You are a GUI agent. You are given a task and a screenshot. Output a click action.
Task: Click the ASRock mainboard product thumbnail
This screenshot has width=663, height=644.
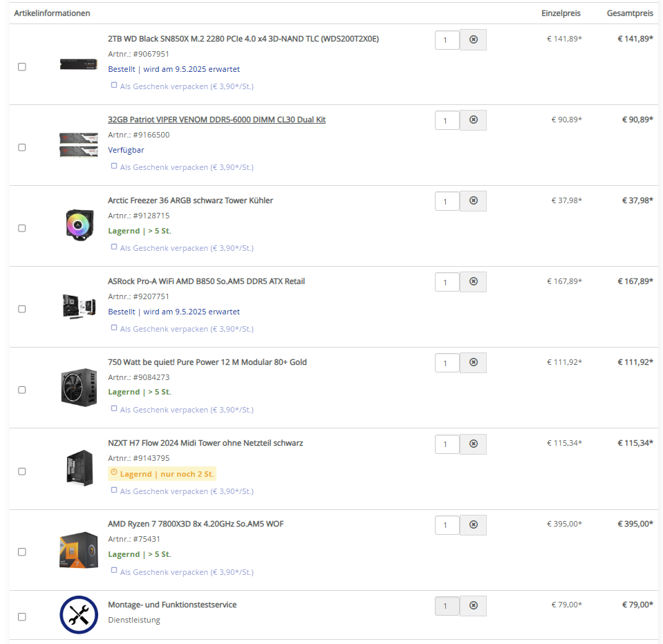pos(79,306)
